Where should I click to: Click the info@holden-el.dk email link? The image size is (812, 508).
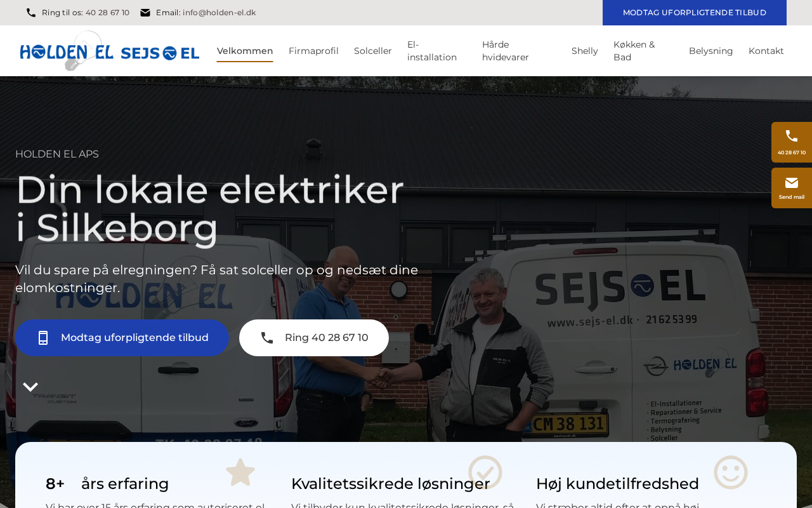coord(219,13)
